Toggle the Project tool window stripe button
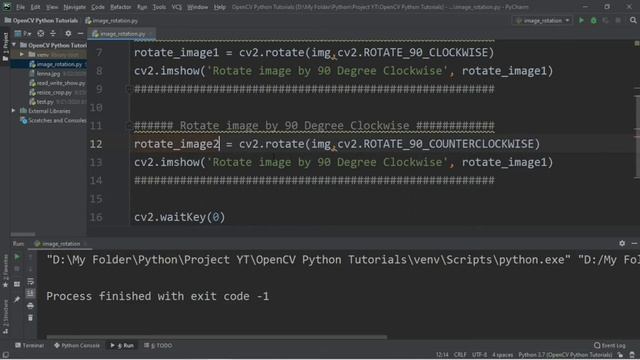Screen dimensions: 640x360 pyautogui.click(x=5, y=46)
